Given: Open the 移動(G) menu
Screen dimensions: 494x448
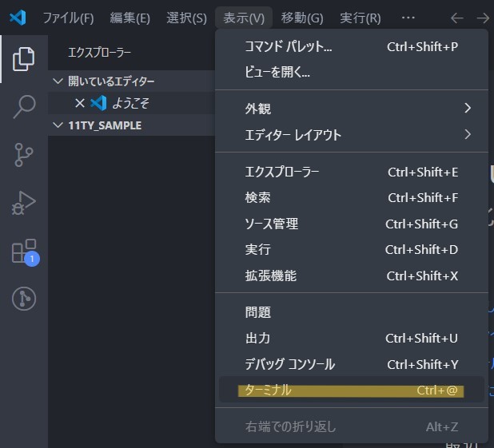Looking at the screenshot, I should pos(302,18).
